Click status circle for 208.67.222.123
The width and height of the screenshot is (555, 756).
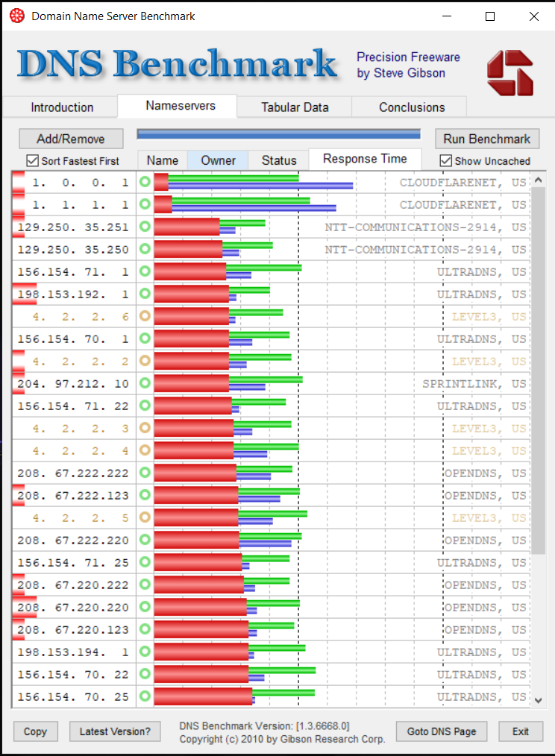pos(145,494)
